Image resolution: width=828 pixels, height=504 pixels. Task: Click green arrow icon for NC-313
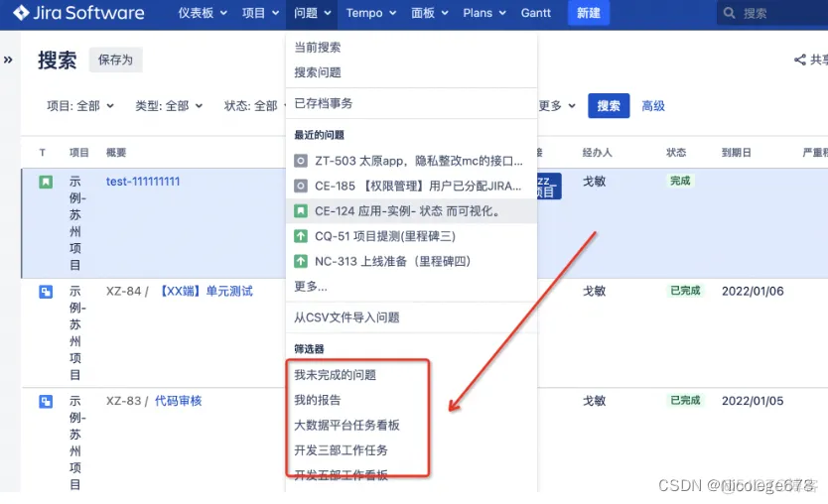301,261
